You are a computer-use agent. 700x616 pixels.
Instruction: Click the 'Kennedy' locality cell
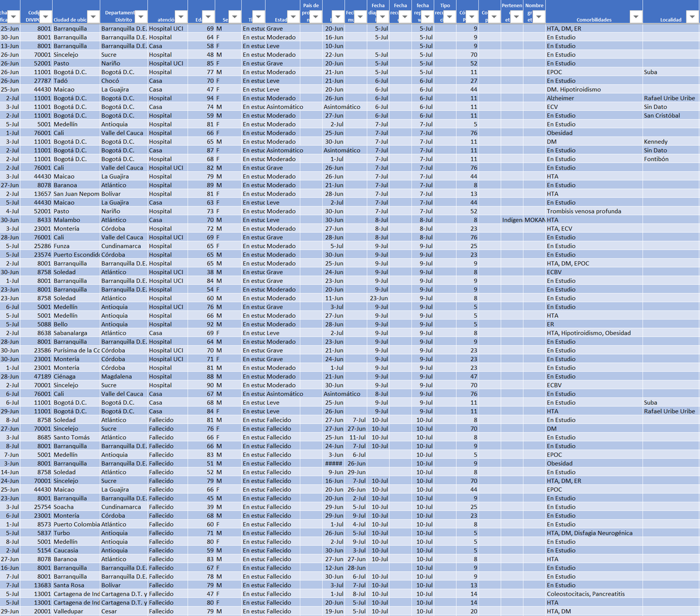click(x=671, y=142)
